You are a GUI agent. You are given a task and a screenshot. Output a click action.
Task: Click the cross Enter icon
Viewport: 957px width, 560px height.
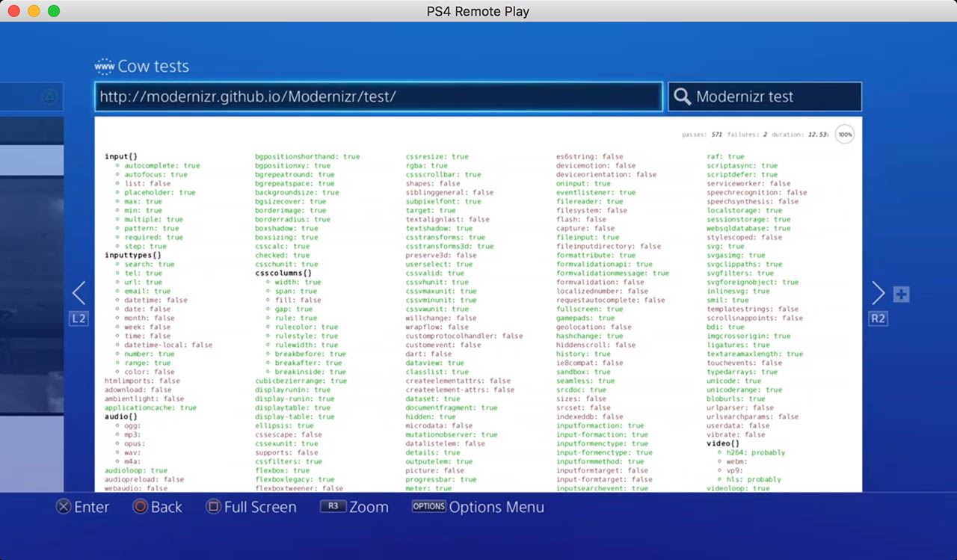tap(64, 507)
